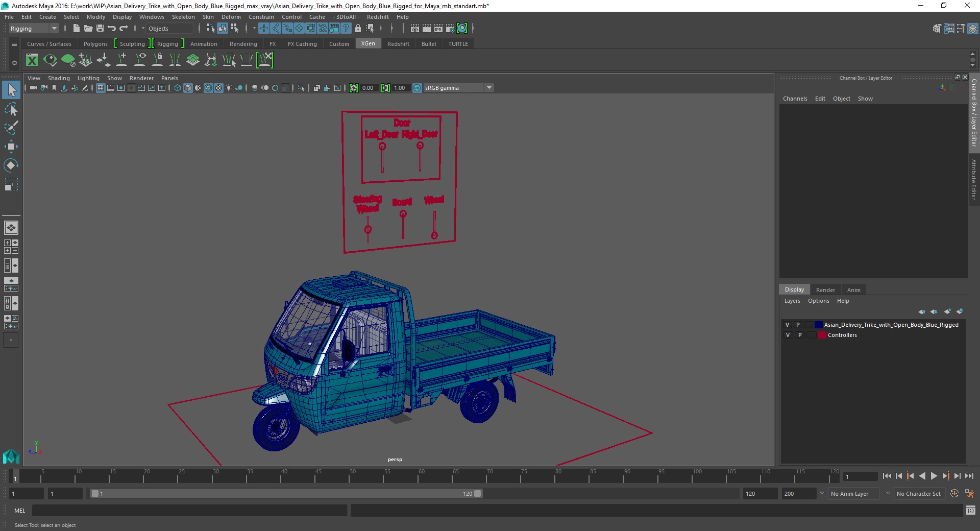Open the Objects selection mask dropdown
The image size is (980, 531).
click(170, 29)
